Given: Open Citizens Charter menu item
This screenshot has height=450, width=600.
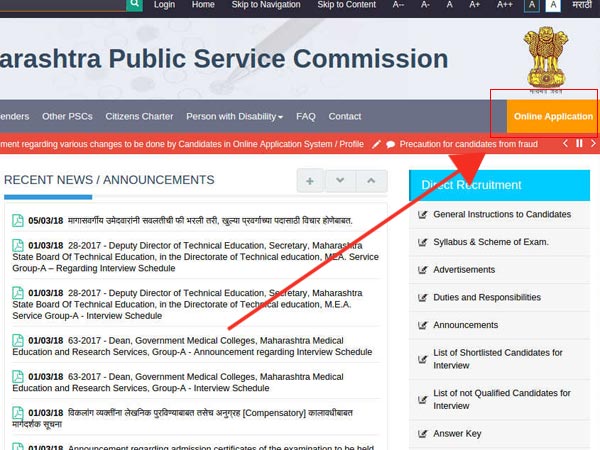Looking at the screenshot, I should 139,116.
